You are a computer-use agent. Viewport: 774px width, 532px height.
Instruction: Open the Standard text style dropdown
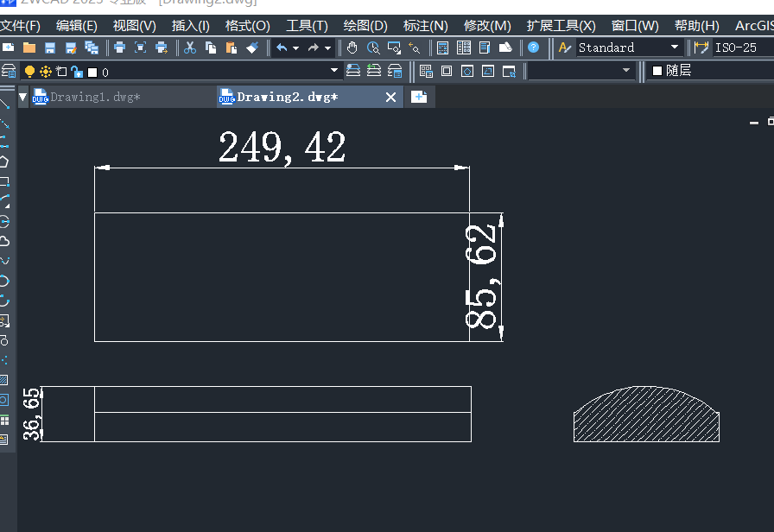[x=675, y=47]
